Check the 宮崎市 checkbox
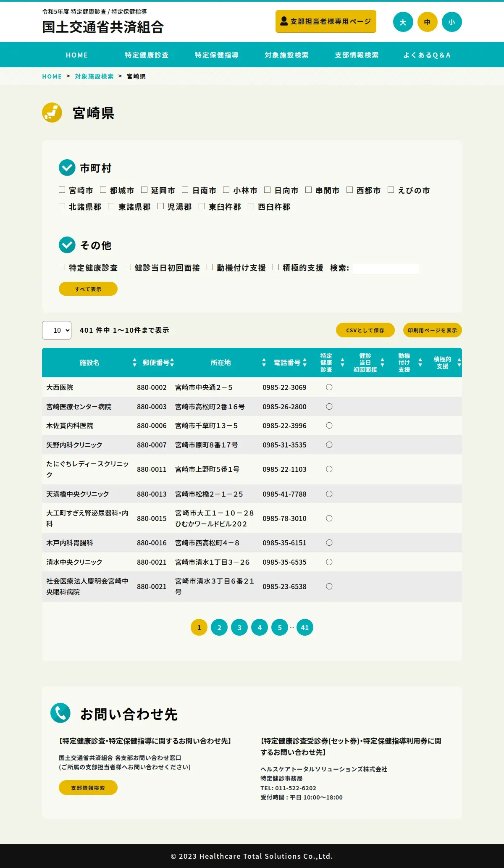The image size is (504, 868). pos(62,190)
